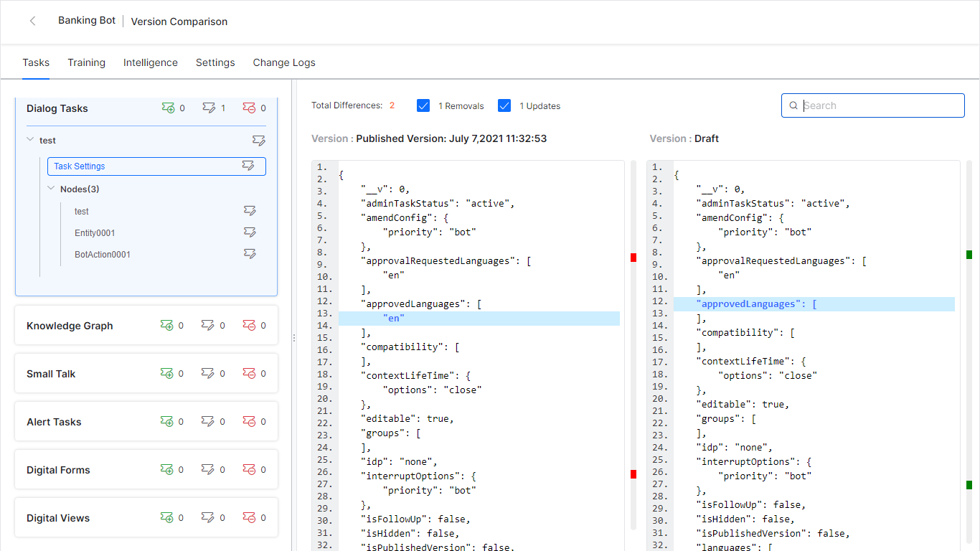The height and width of the screenshot is (551, 980).
Task: Uncheck the 1 Removals checkbox
Action: click(x=423, y=105)
